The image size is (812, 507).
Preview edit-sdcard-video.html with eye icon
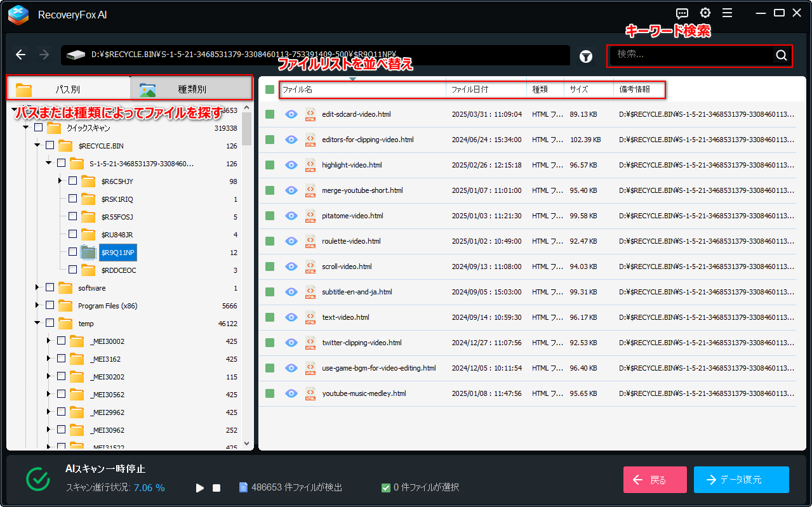pyautogui.click(x=291, y=114)
